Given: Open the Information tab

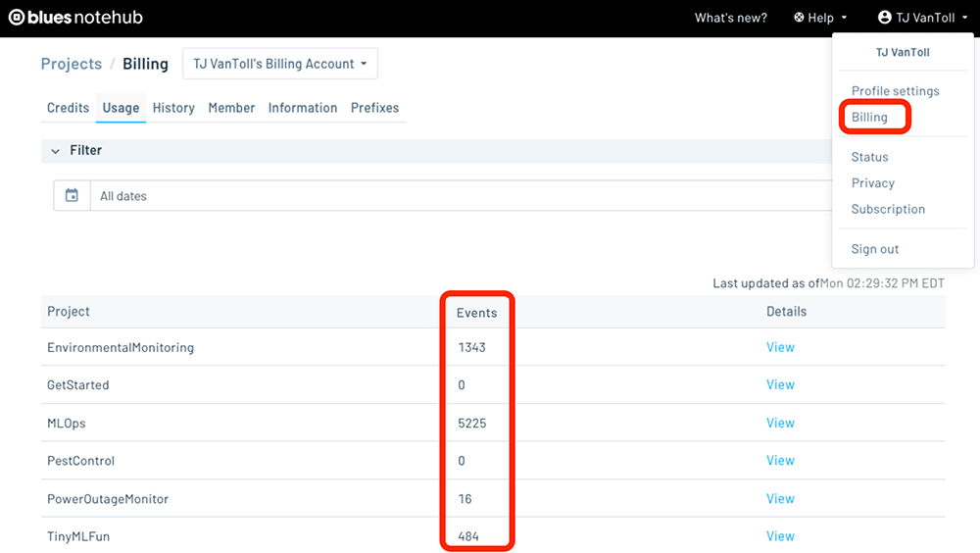Looking at the screenshot, I should (303, 108).
